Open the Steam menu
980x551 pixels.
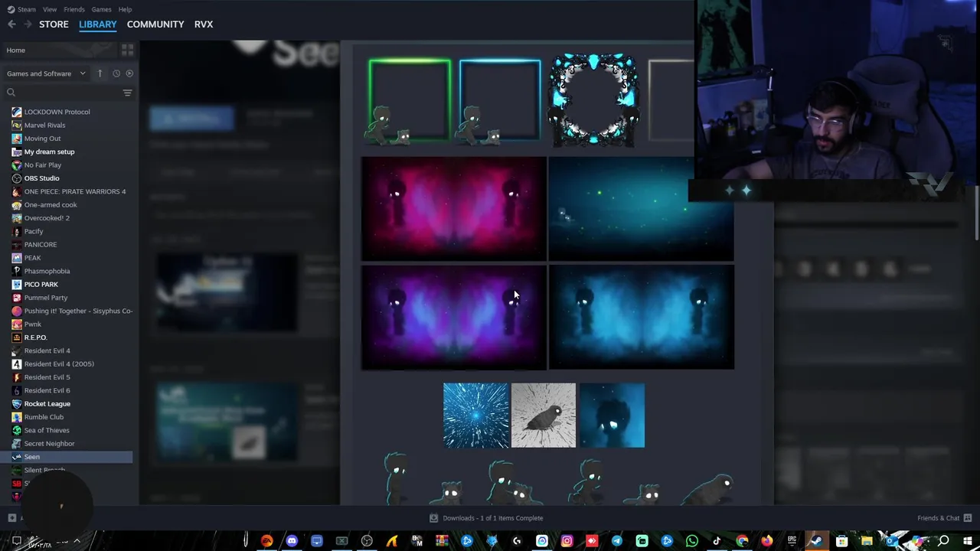pyautogui.click(x=26, y=9)
